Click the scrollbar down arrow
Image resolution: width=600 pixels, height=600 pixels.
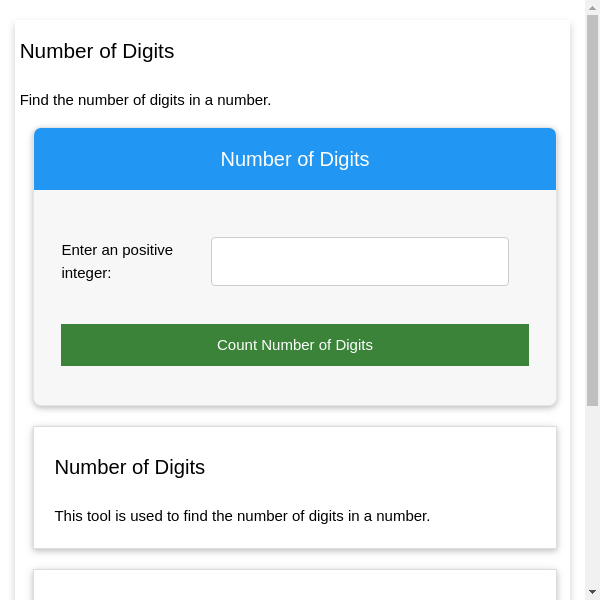point(592,592)
